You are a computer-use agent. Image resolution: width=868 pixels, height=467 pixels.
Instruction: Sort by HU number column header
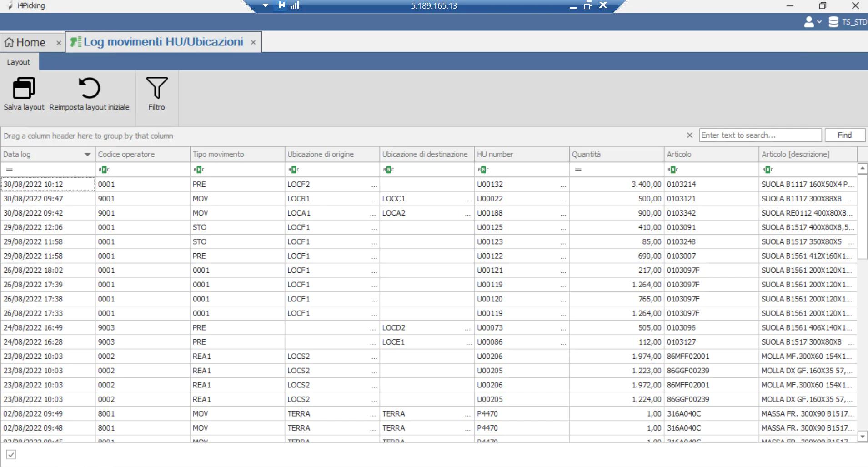[x=522, y=154]
